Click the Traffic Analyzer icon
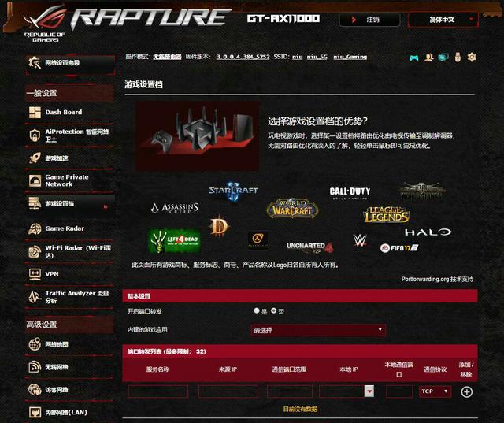 (x=35, y=297)
